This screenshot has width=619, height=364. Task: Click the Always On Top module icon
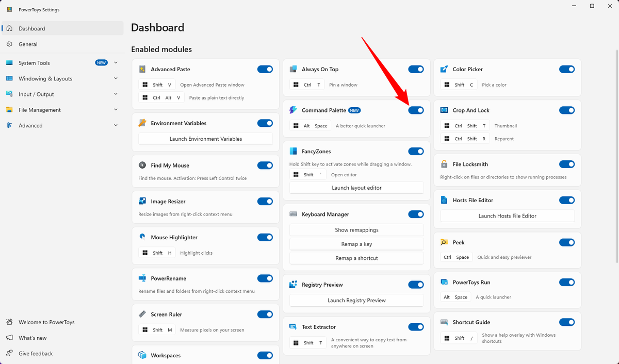[293, 69]
